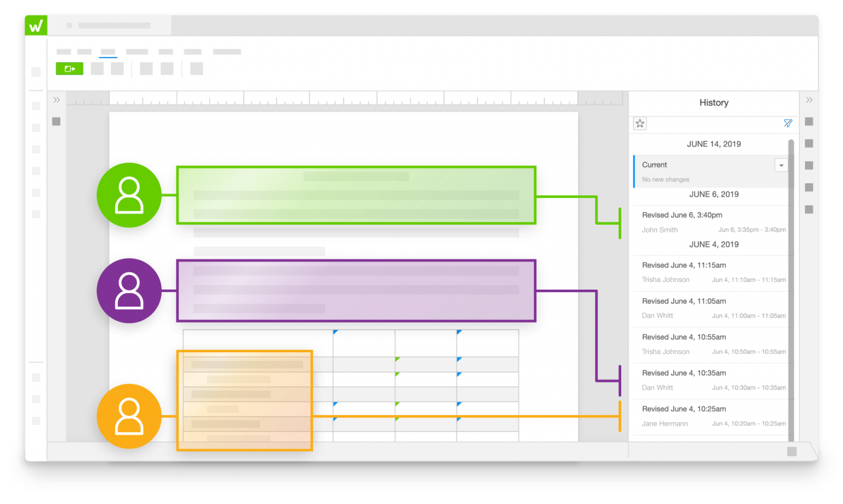Viewport: 843px width, 504px height.
Task: Select the Current revision entry
Action: [x=711, y=171]
